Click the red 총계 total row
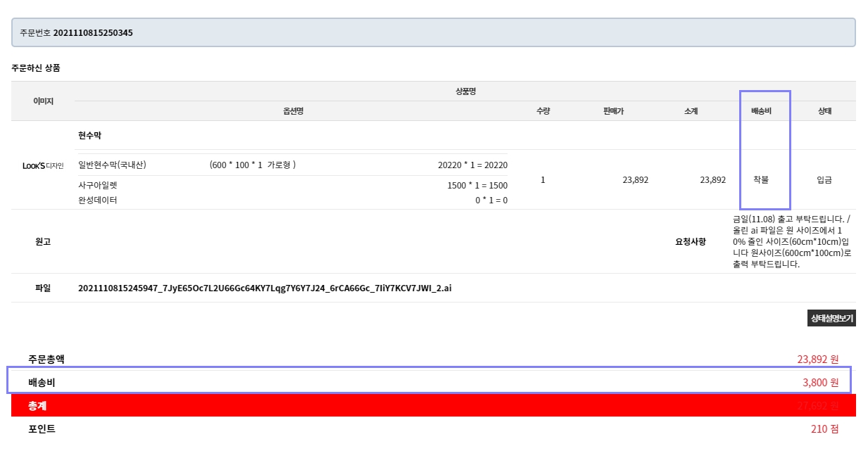The image size is (868, 458). tap(433, 406)
